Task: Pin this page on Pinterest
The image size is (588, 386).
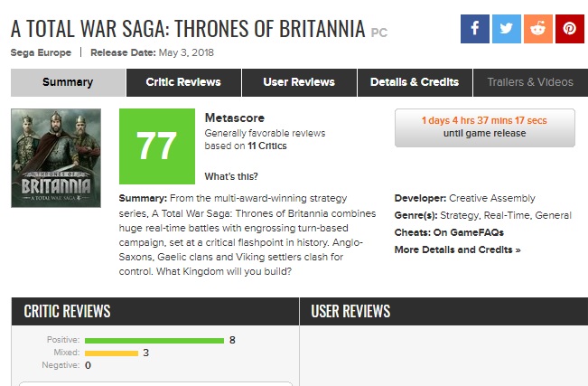Action: pyautogui.click(x=570, y=29)
